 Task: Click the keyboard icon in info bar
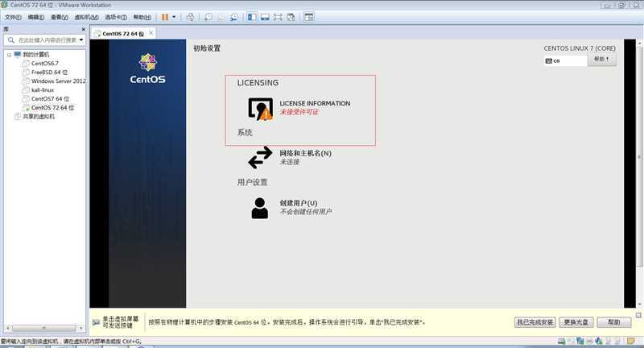[96, 322]
